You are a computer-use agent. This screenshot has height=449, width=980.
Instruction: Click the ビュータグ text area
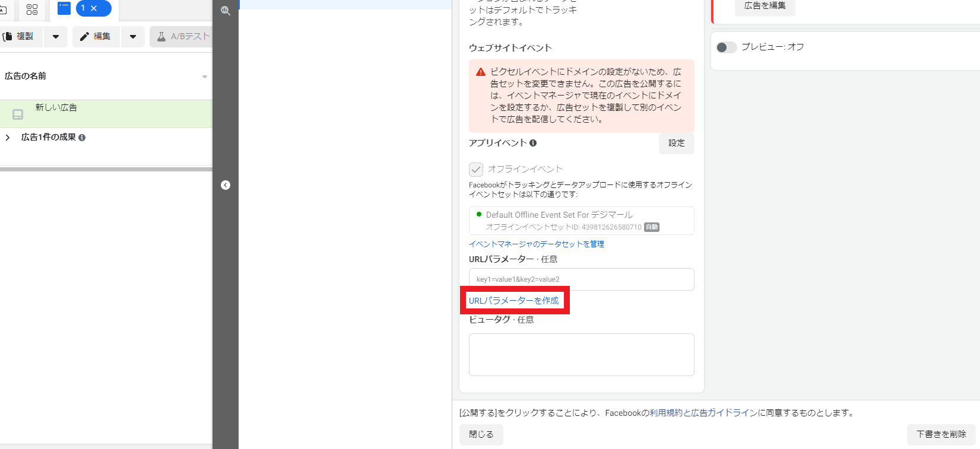tap(582, 355)
